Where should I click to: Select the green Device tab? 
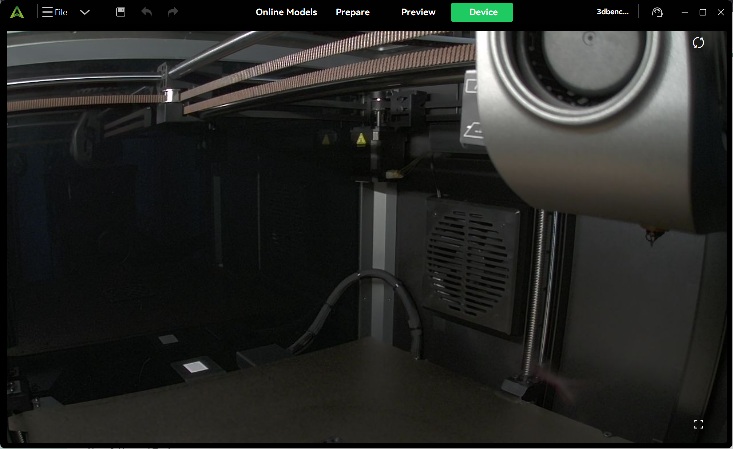click(x=481, y=12)
